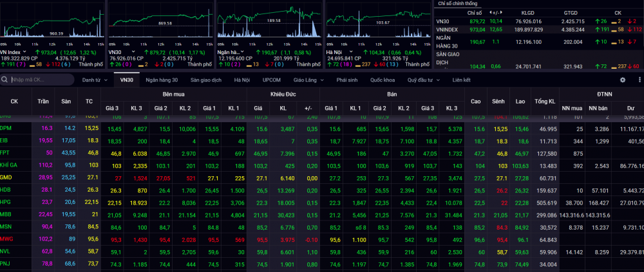Click the CK column header
This screenshot has width=644, height=272.
point(14,102)
